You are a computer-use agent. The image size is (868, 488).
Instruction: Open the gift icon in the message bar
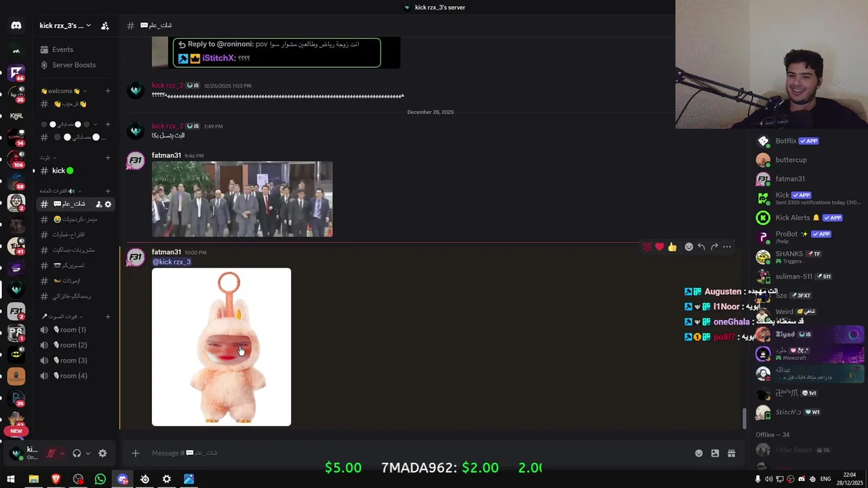click(x=731, y=453)
